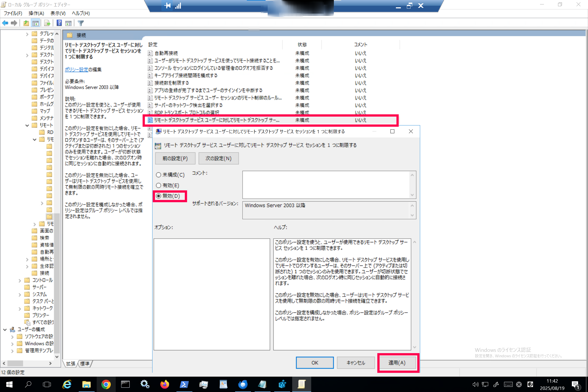This screenshot has width=588, height=392.
Task: Click the Filter funnel toolbar icon
Action: click(81, 23)
